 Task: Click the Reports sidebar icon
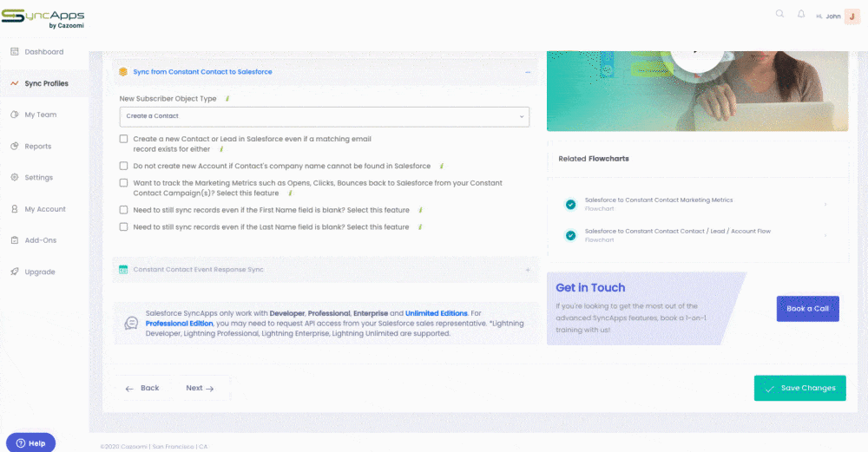tap(15, 146)
